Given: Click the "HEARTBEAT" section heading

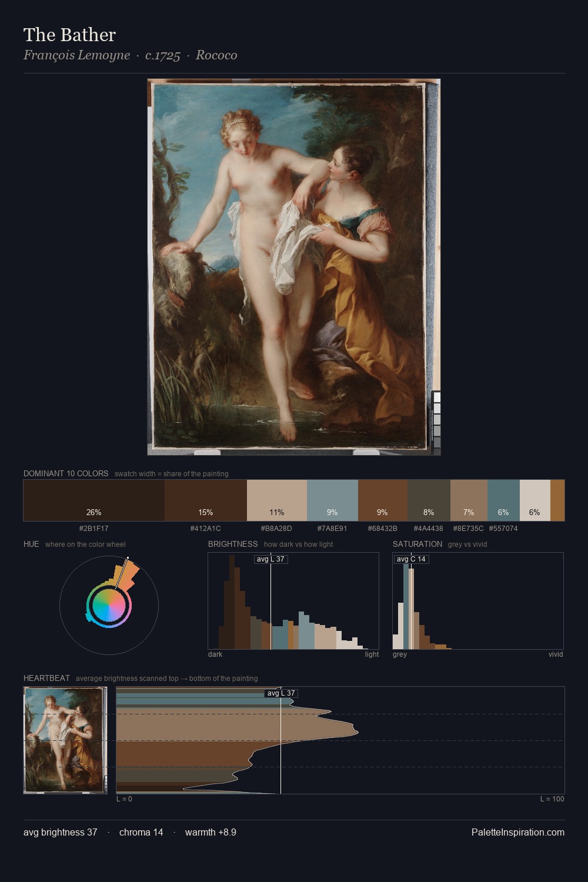Looking at the screenshot, I should 46,678.
